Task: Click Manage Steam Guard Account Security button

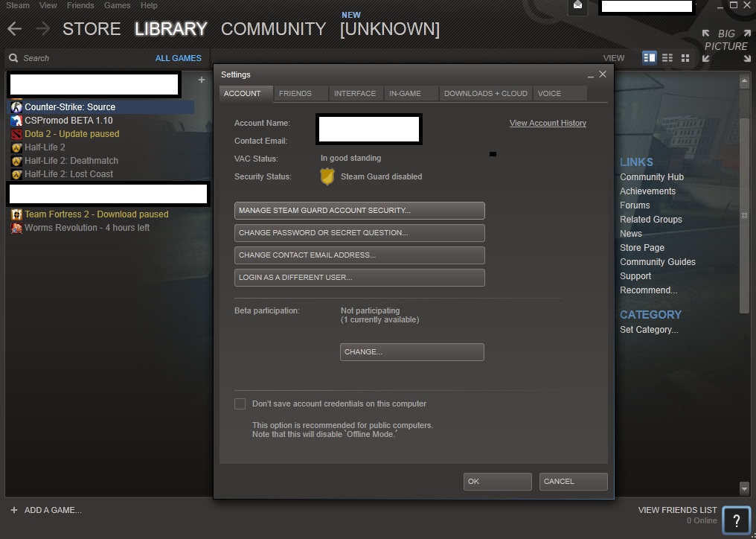Action: point(359,211)
